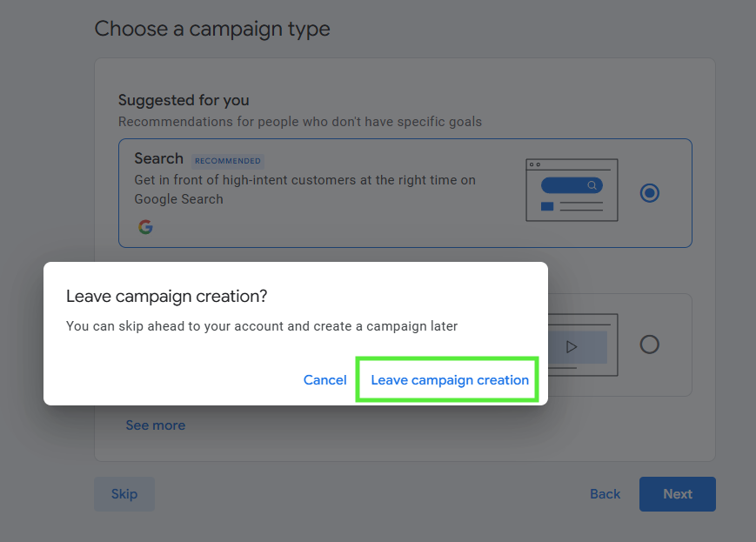Click the recommendations subtitle under Suggested
756x542 pixels.
click(299, 122)
